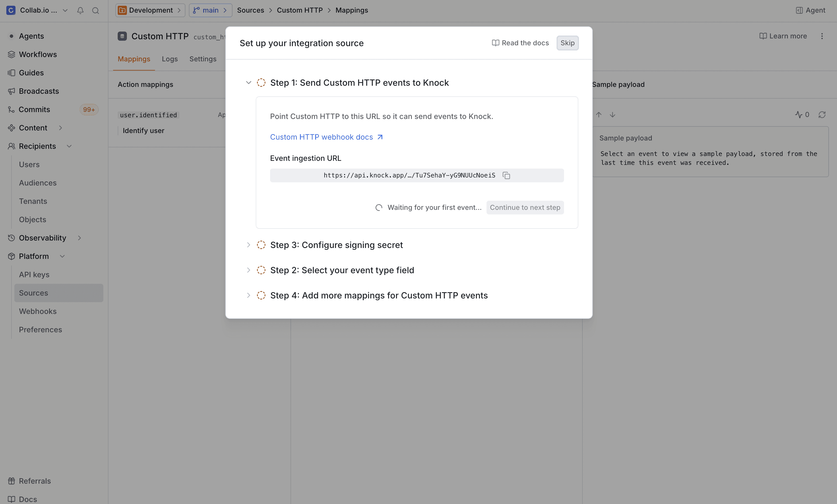Select Broadcasts in the sidebar
837x504 pixels.
(x=38, y=91)
